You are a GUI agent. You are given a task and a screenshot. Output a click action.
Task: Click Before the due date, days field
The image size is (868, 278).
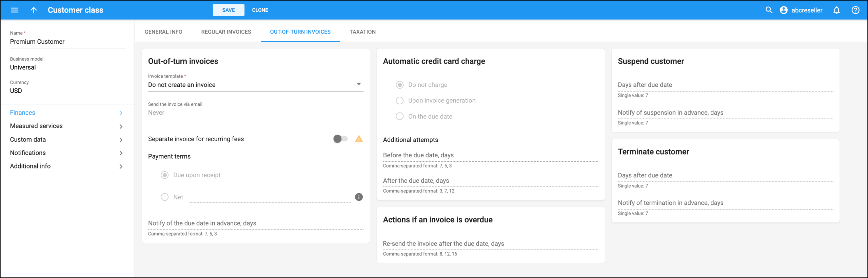pyautogui.click(x=491, y=155)
